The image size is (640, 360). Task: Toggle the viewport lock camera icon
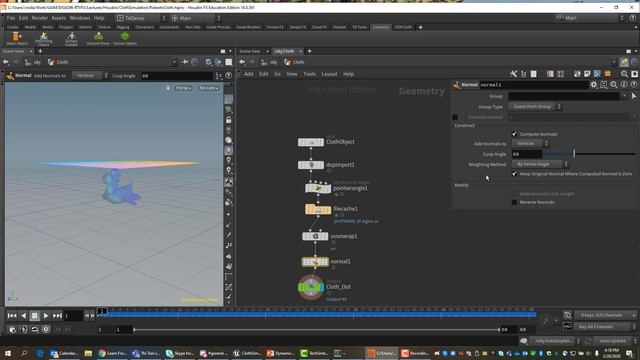pyautogui.click(x=167, y=88)
